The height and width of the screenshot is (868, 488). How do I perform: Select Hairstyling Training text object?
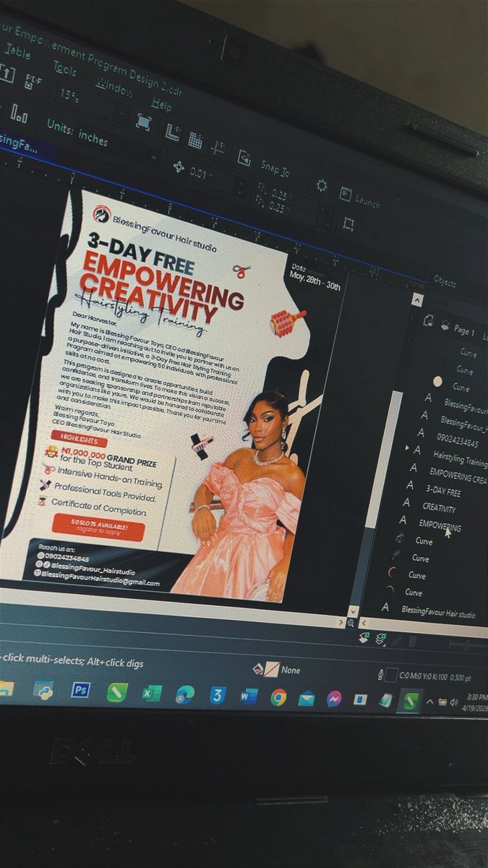460,459
